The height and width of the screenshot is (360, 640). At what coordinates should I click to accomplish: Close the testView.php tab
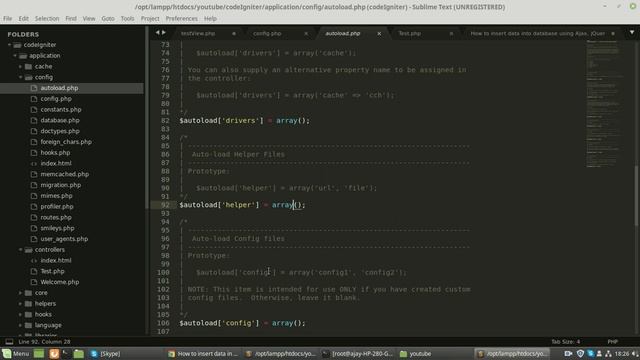(234, 33)
